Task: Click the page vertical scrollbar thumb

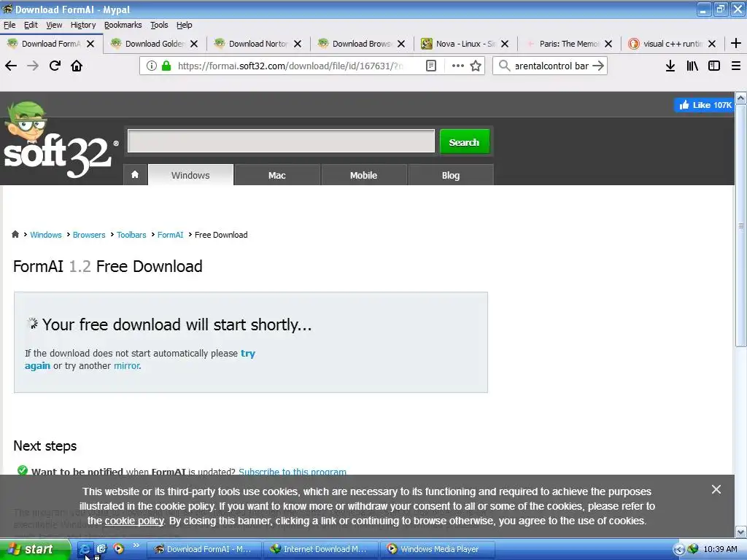Action: pyautogui.click(x=740, y=226)
